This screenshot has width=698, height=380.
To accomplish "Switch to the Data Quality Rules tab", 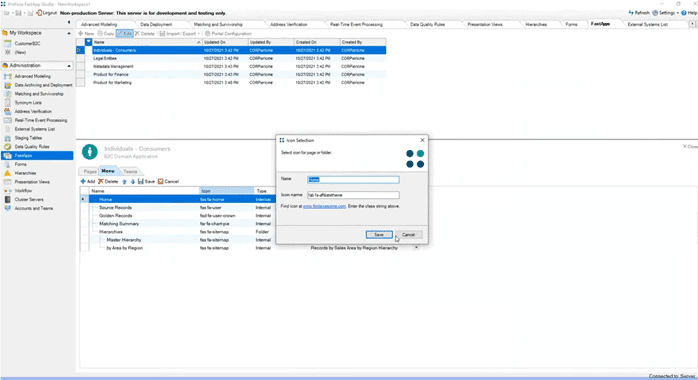I will (x=427, y=24).
